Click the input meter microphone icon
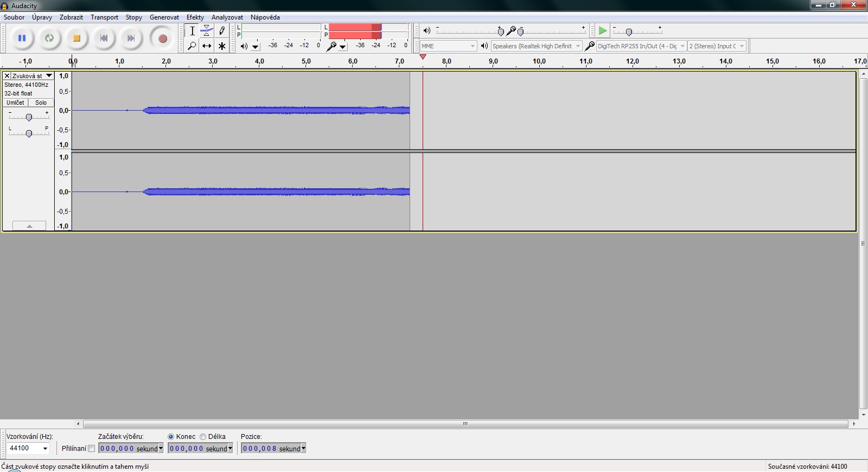The width and height of the screenshot is (868, 472). (331, 46)
